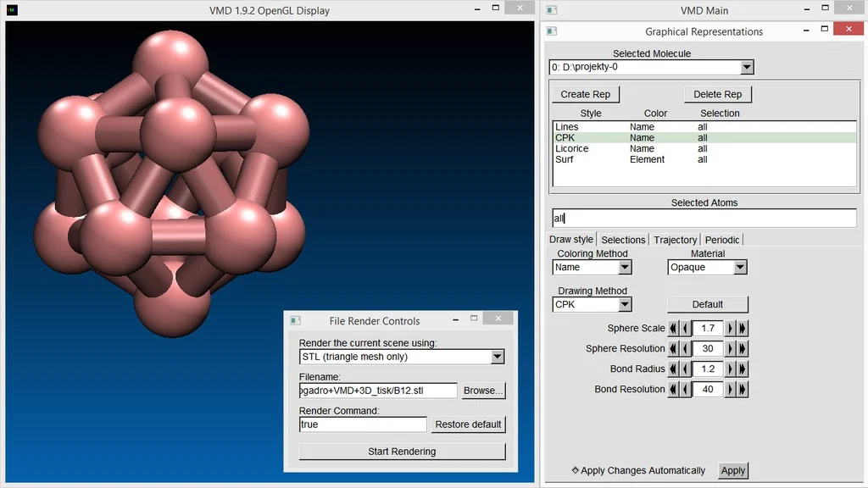Increase Bond Radius by large step

(743, 369)
